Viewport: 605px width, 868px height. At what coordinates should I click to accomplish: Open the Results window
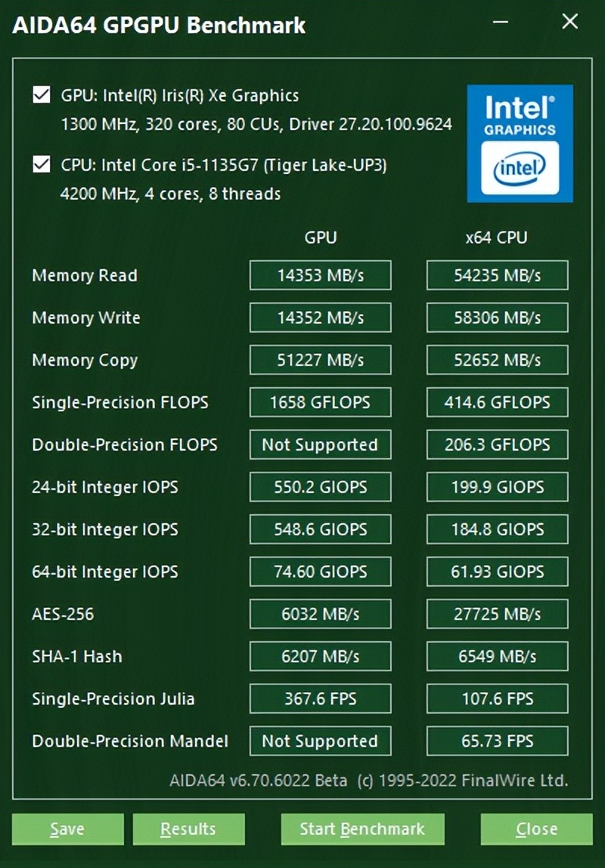click(189, 829)
